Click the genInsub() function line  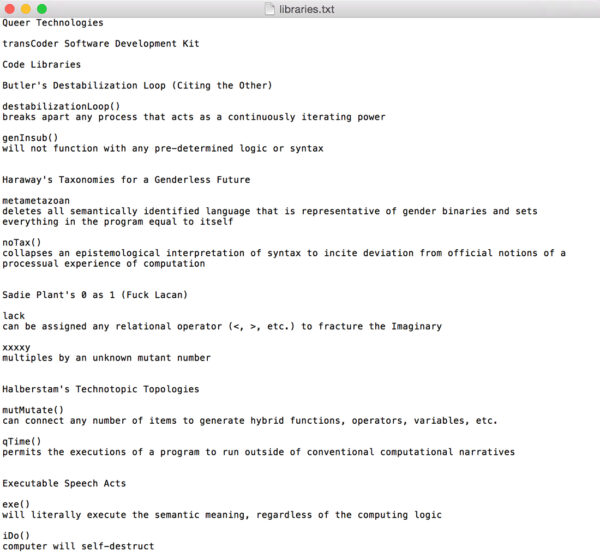[x=30, y=138]
